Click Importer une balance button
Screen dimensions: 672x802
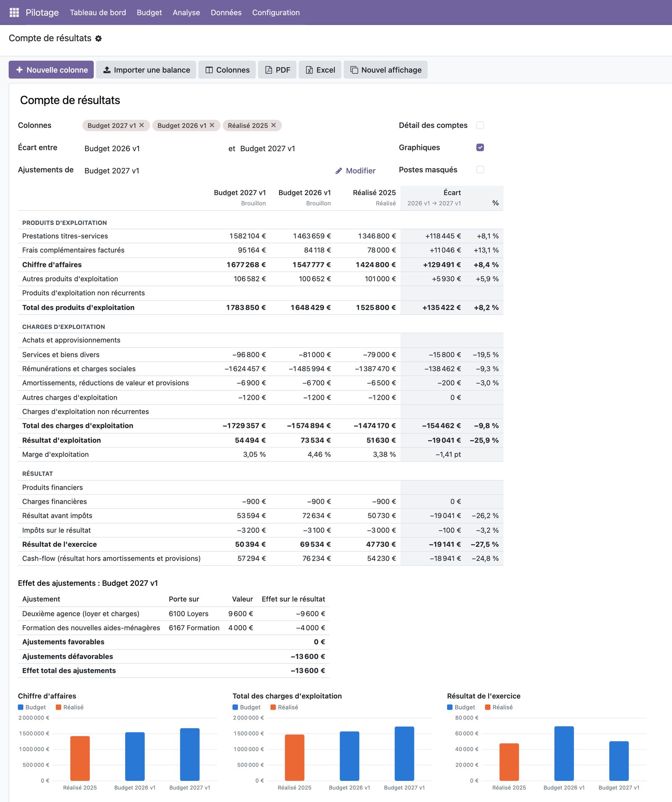click(x=146, y=70)
